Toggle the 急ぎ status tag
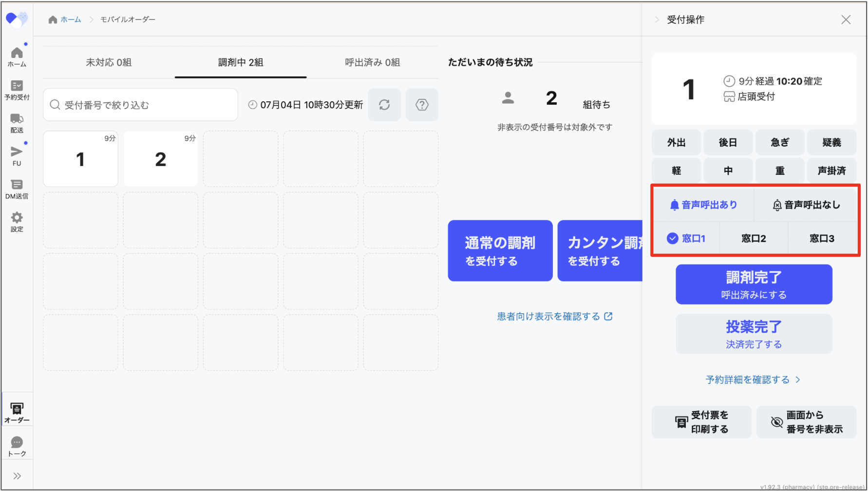This screenshot has width=868, height=493. (780, 142)
